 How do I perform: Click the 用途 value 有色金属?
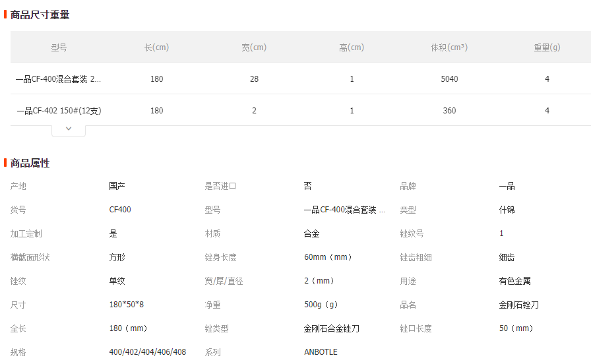pos(515,281)
